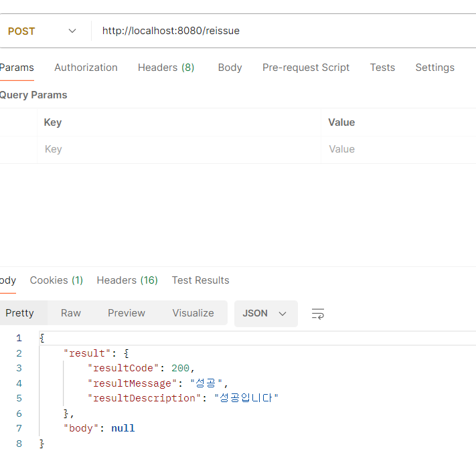The height and width of the screenshot is (469, 476).
Task: Click the request URL field
Action: click(x=281, y=31)
